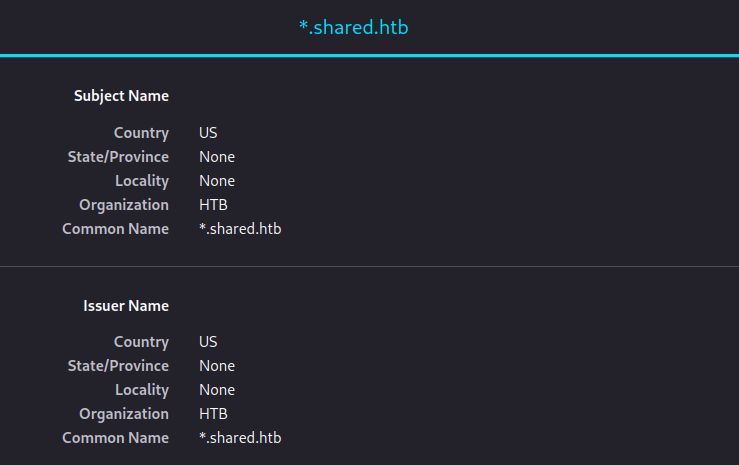This screenshot has width=739, height=465.
Task: Click the Subject Name section heading
Action: (x=121, y=96)
